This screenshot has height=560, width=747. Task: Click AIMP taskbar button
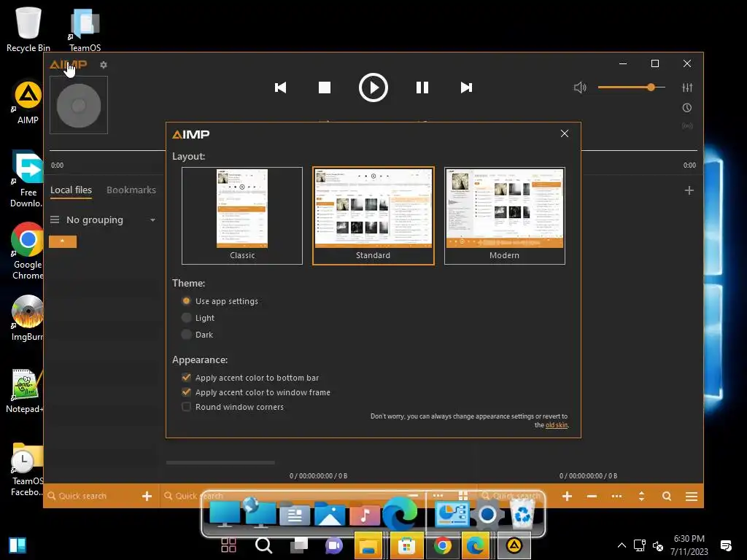click(514, 545)
